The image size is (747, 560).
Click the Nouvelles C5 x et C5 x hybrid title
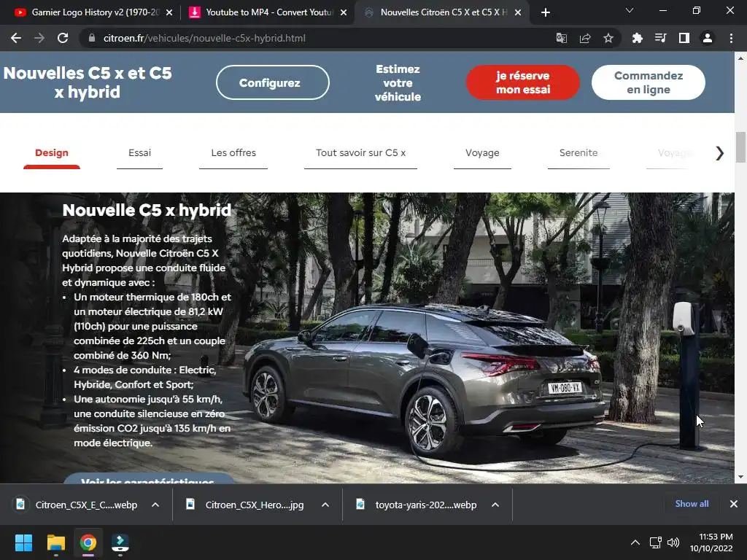[x=88, y=82]
